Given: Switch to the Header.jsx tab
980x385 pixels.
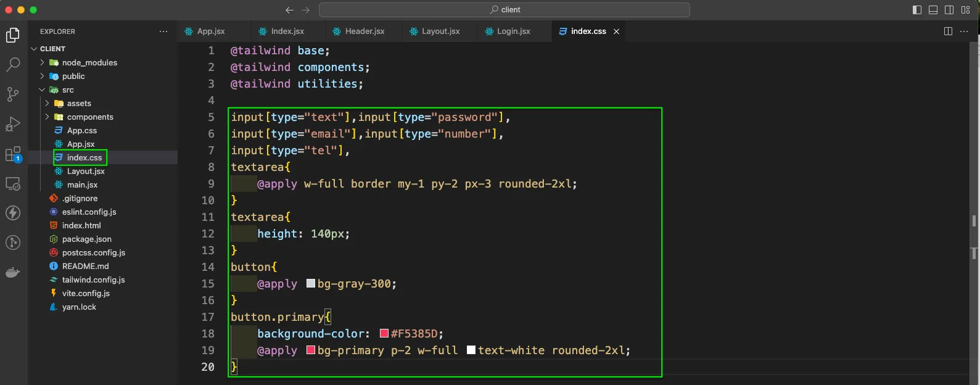Looking at the screenshot, I should tap(364, 31).
